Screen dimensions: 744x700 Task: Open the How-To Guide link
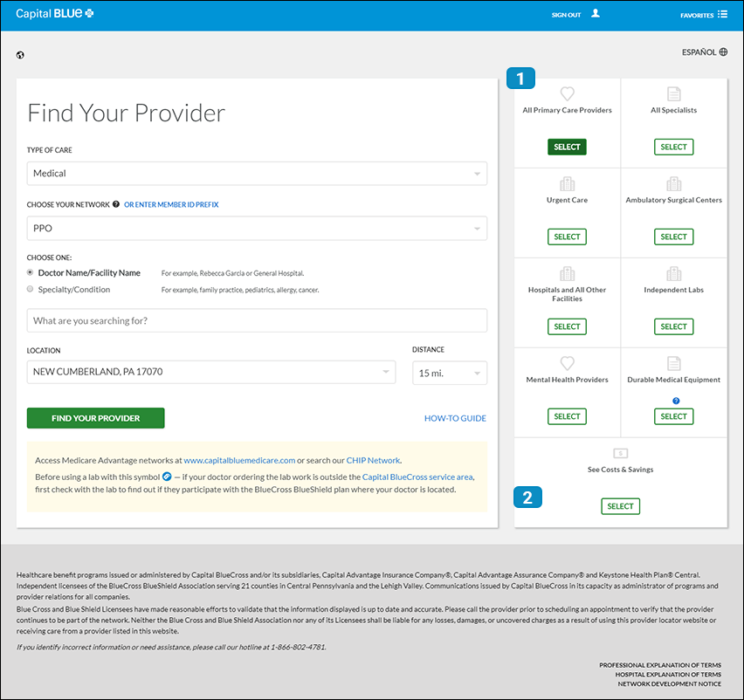(x=455, y=418)
